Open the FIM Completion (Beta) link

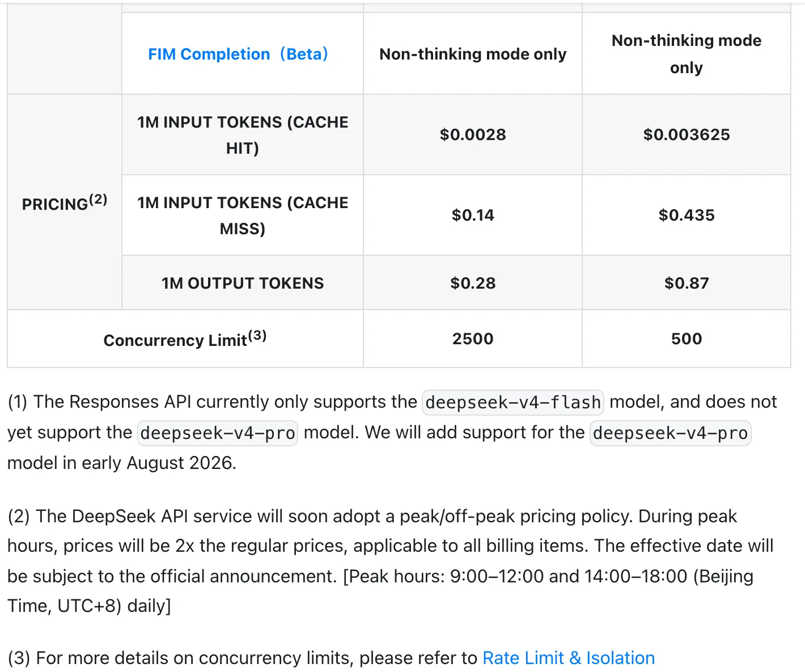(x=238, y=54)
